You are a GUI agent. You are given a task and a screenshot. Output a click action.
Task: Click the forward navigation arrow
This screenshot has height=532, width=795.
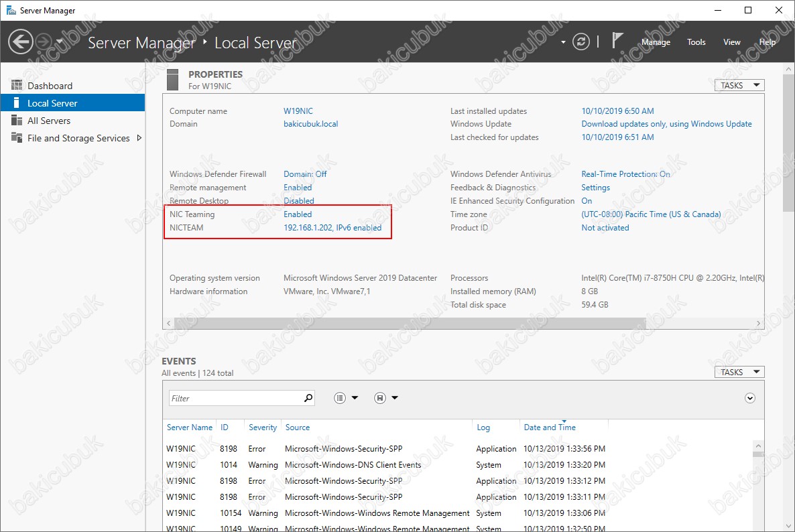(x=44, y=42)
